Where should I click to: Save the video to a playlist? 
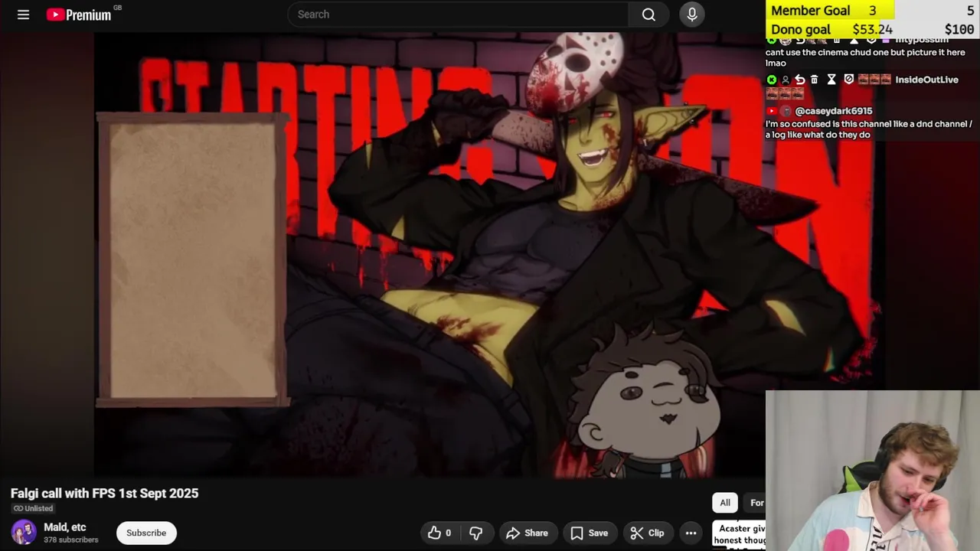589,533
